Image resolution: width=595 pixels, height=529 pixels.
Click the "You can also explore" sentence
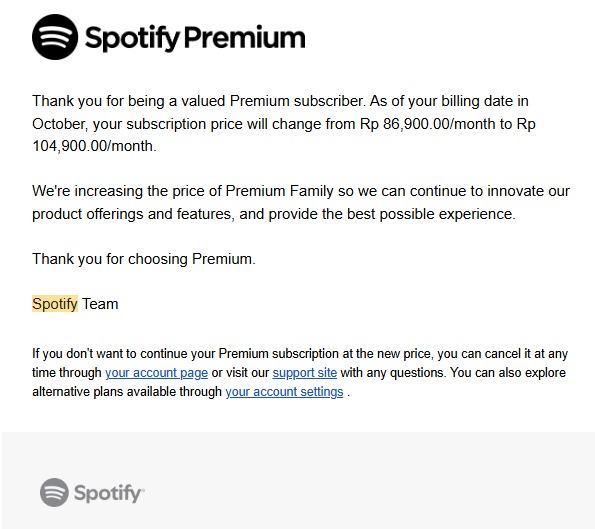pos(508,373)
